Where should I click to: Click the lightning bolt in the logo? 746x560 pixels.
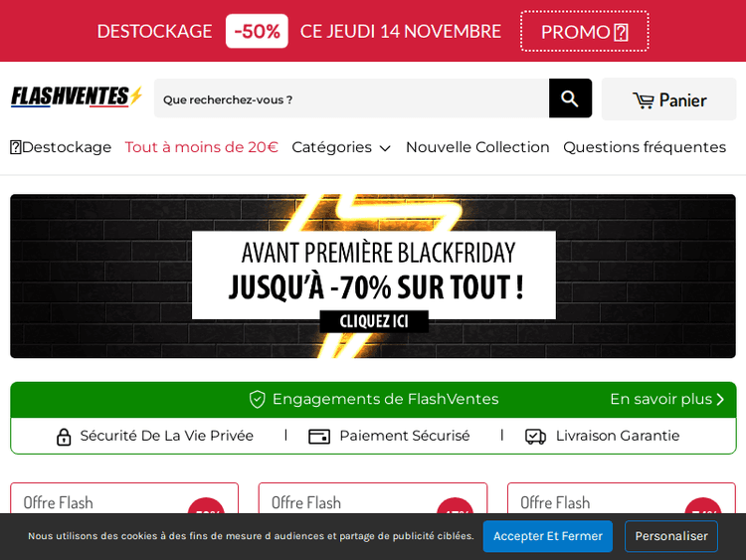[136, 95]
